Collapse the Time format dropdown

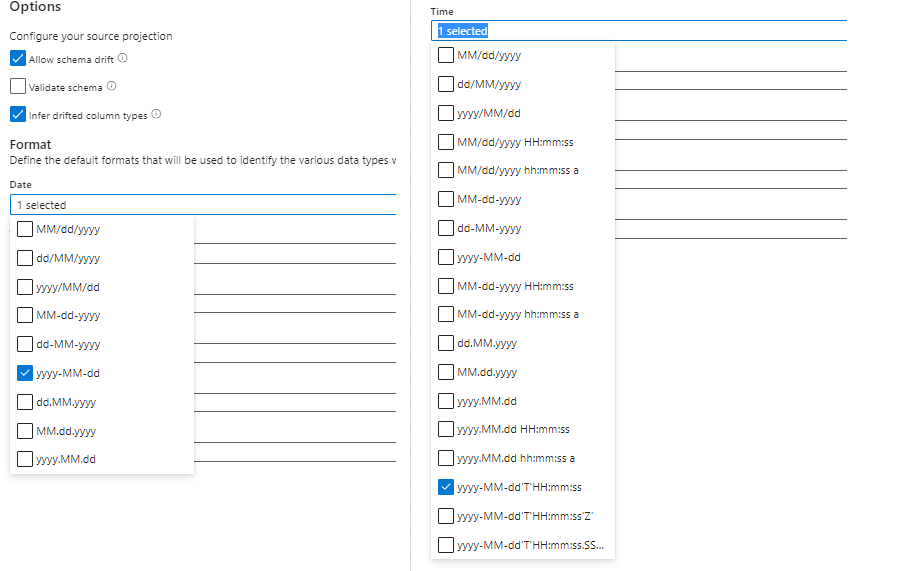tap(640, 31)
